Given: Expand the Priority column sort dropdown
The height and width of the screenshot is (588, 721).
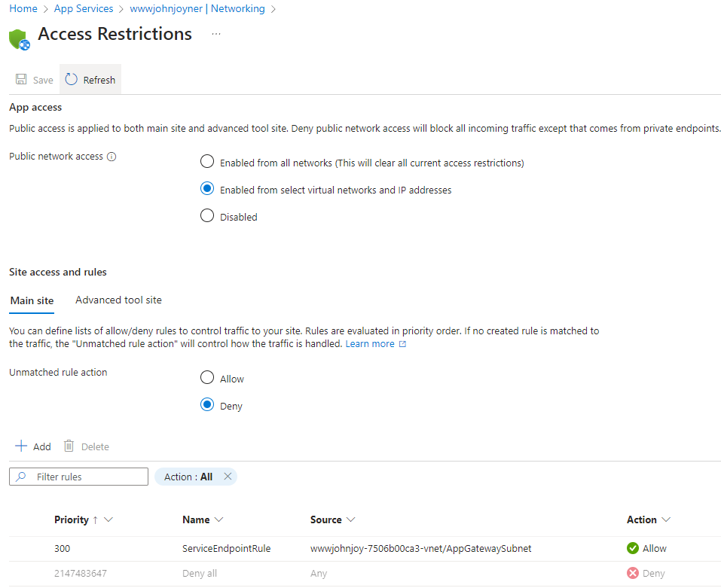Looking at the screenshot, I should (x=108, y=519).
